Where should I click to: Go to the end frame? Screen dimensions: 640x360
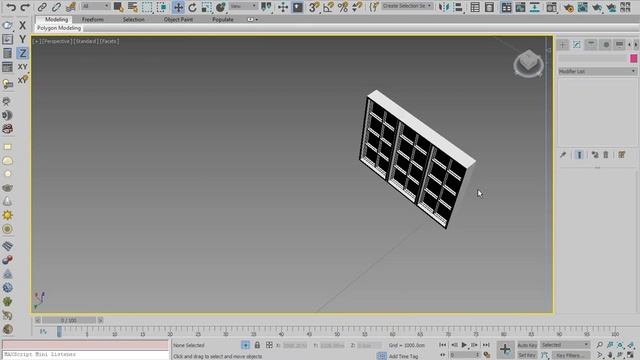click(486, 345)
